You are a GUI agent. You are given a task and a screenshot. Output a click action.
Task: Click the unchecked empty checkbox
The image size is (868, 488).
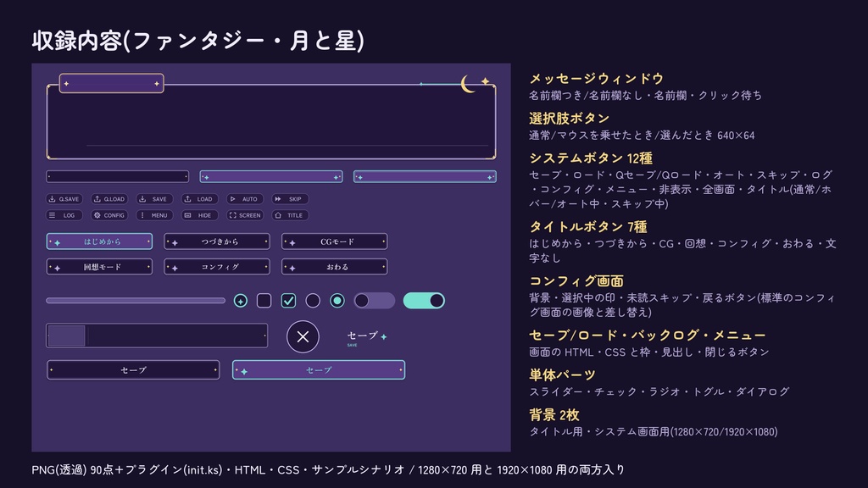(x=264, y=301)
